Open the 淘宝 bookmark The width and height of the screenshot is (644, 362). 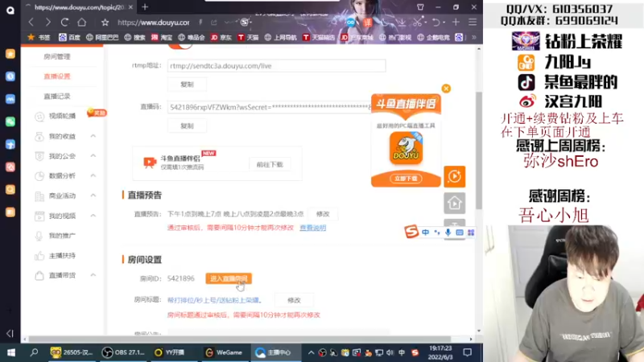point(162,37)
